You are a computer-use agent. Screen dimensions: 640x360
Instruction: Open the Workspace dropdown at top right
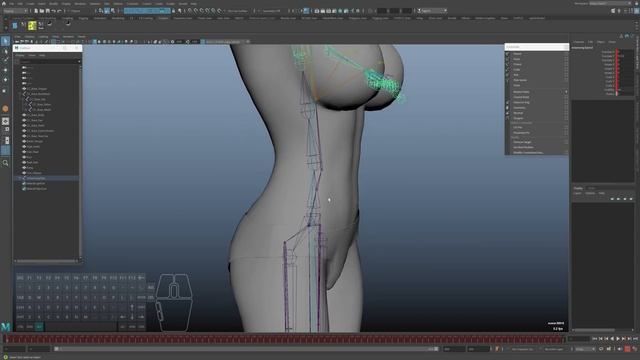[611, 4]
